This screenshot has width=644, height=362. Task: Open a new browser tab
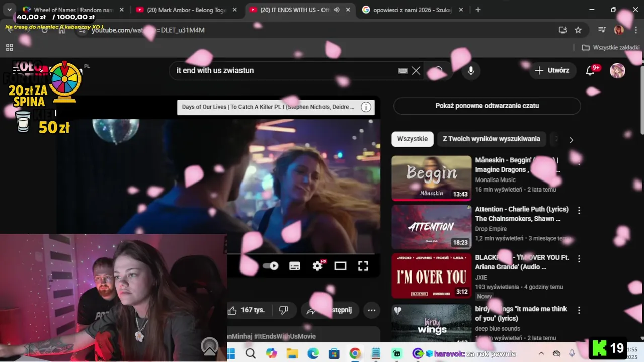478,10
